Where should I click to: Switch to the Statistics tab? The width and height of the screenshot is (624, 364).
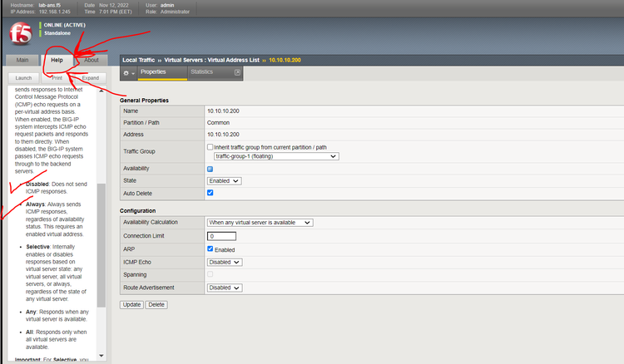pyautogui.click(x=202, y=72)
